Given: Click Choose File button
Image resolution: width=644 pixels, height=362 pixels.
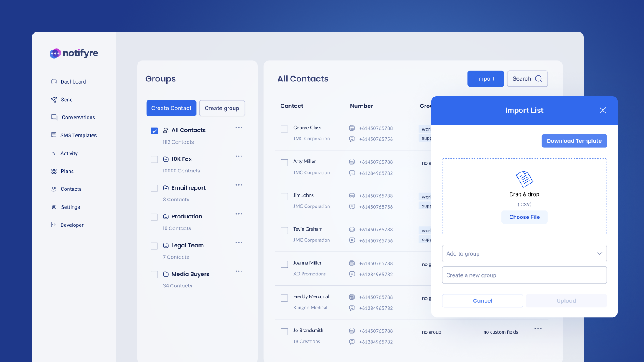Looking at the screenshot, I should pos(525,217).
